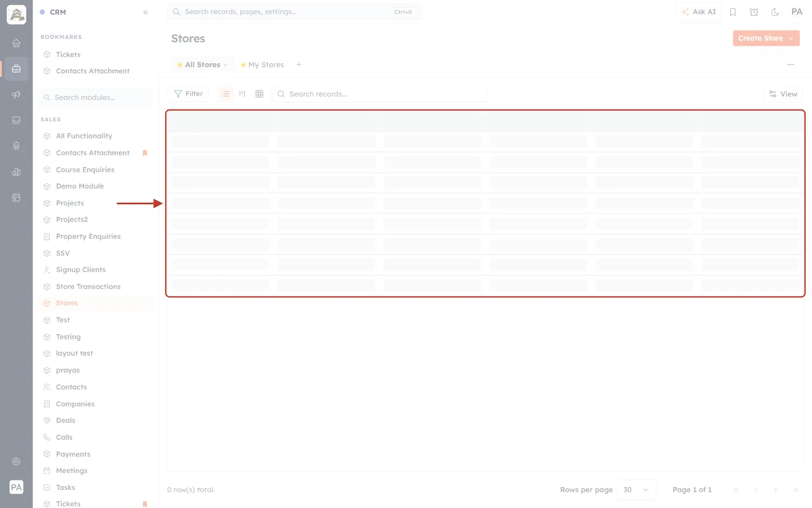The image size is (812, 508).
Task: Select the All Stores tab
Action: pos(202,65)
